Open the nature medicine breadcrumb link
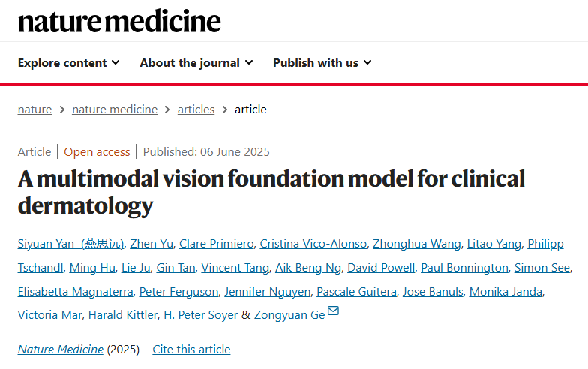This screenshot has width=588, height=369. coord(115,109)
